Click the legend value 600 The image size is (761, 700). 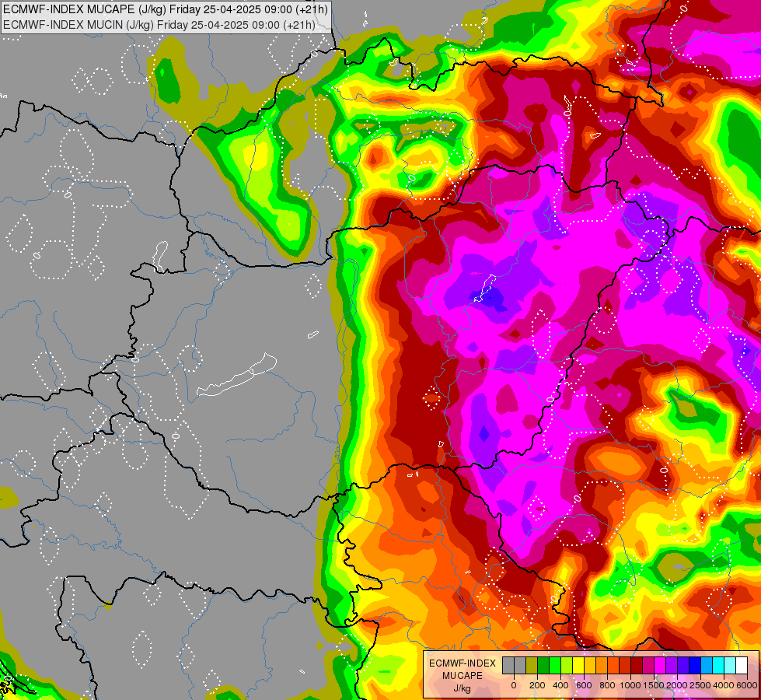coord(584,685)
